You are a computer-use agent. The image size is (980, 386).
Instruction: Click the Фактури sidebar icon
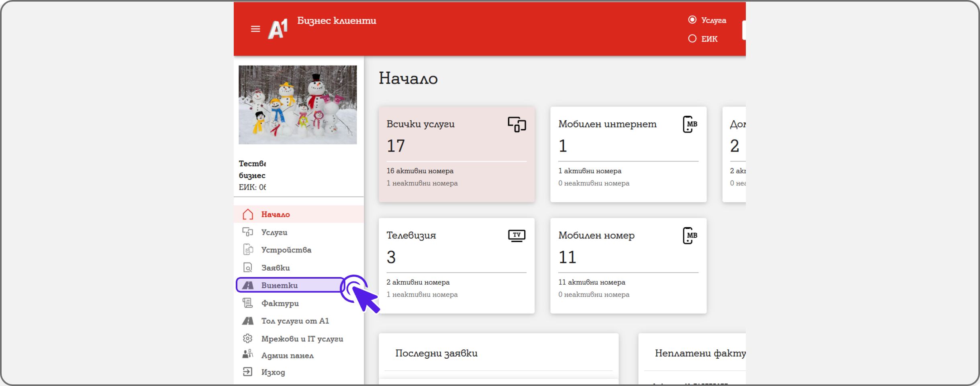tap(248, 303)
